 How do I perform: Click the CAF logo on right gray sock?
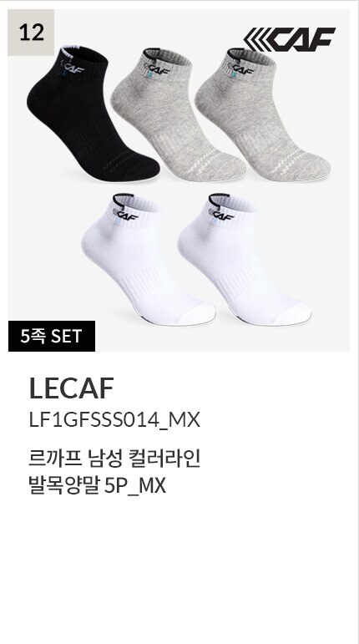coord(242,68)
